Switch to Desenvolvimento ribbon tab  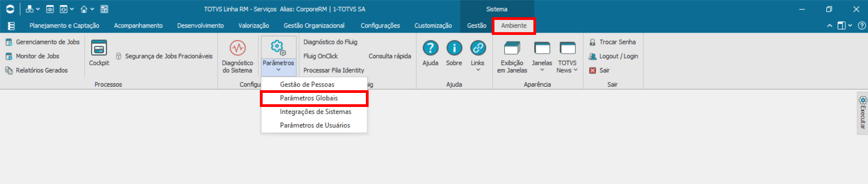(x=200, y=26)
